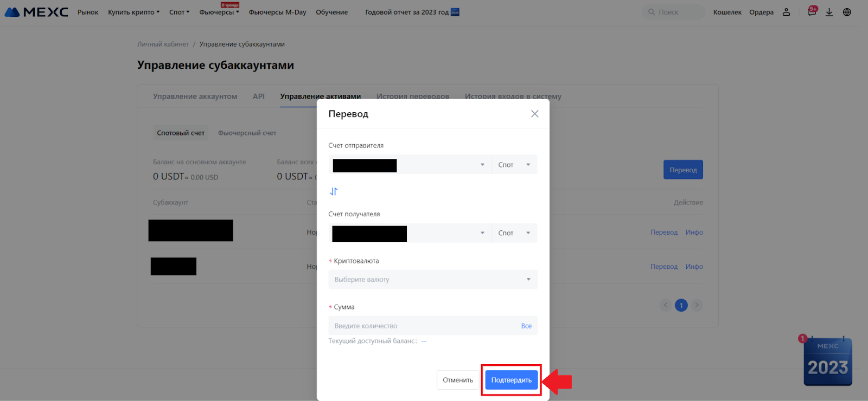Select the Фьючерсный счет tab

[247, 133]
